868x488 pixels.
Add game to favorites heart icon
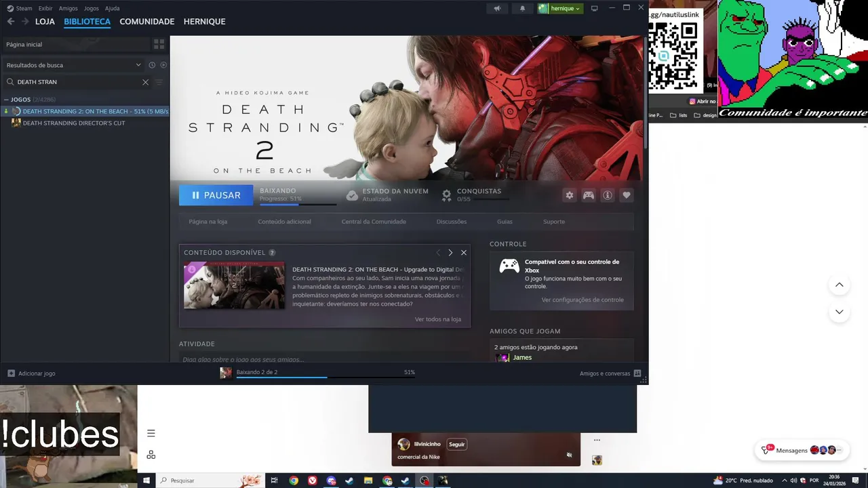(x=627, y=195)
